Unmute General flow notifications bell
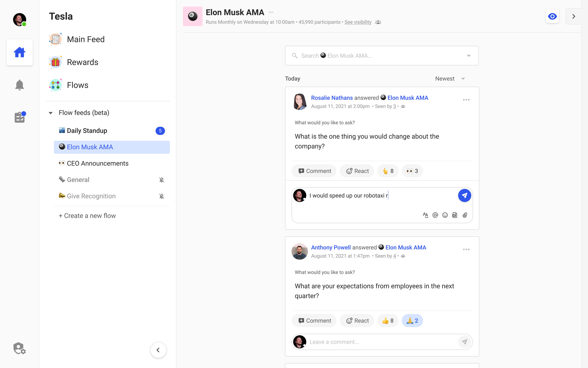 tap(162, 180)
